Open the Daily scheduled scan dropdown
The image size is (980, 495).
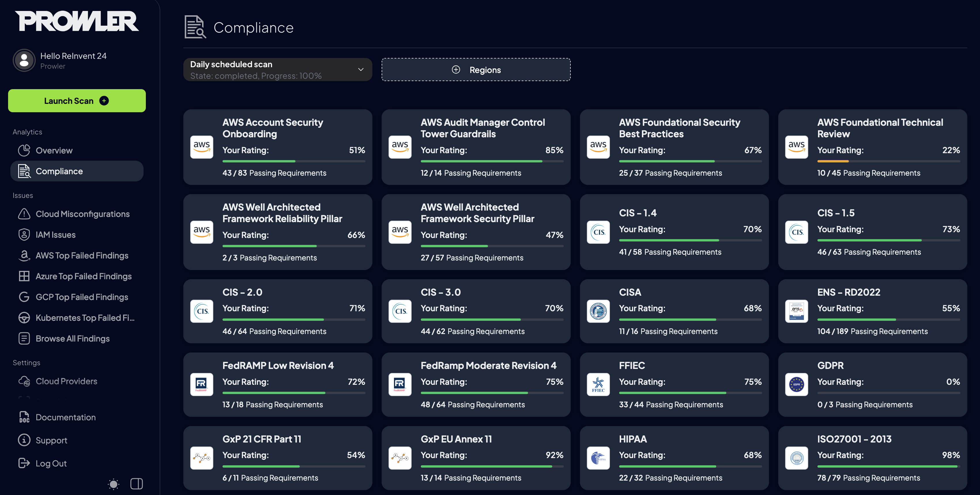(x=278, y=69)
